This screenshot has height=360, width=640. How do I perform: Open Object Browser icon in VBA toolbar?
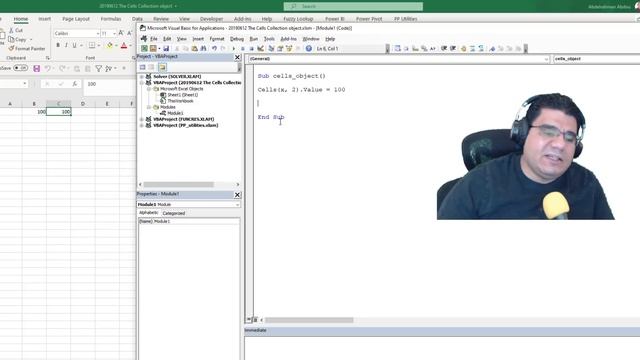point(289,49)
